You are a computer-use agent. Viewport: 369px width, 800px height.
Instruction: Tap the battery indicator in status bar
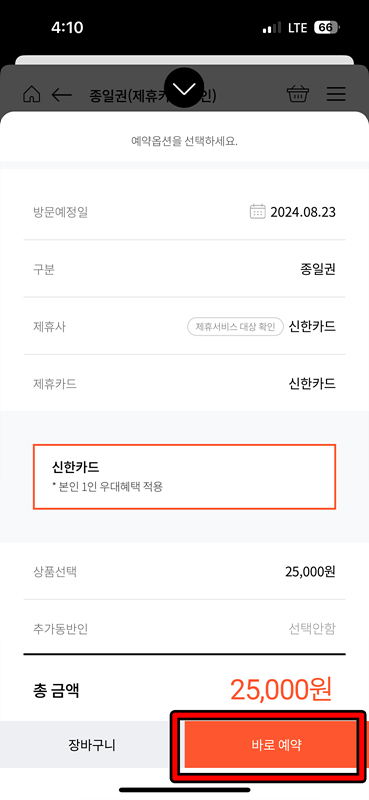point(327,28)
